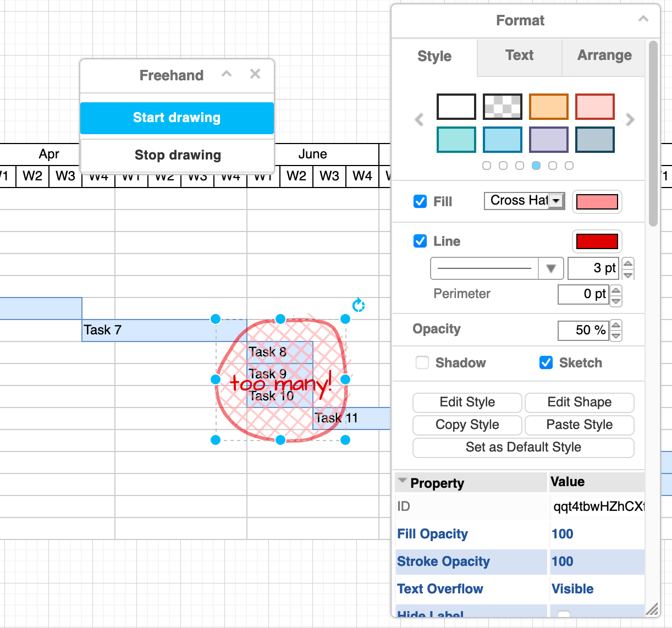Click the resize grip below the property table
Image resolution: width=672 pixels, height=628 pixels.
(x=652, y=610)
